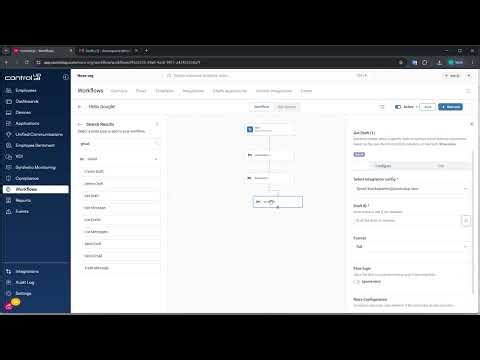Close the Get Draft configuration panel

[471, 124]
